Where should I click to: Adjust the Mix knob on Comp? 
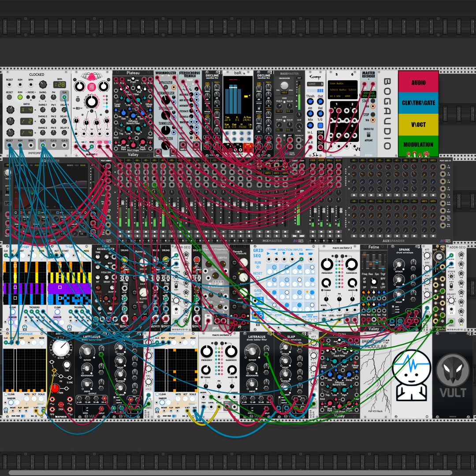pos(310,125)
